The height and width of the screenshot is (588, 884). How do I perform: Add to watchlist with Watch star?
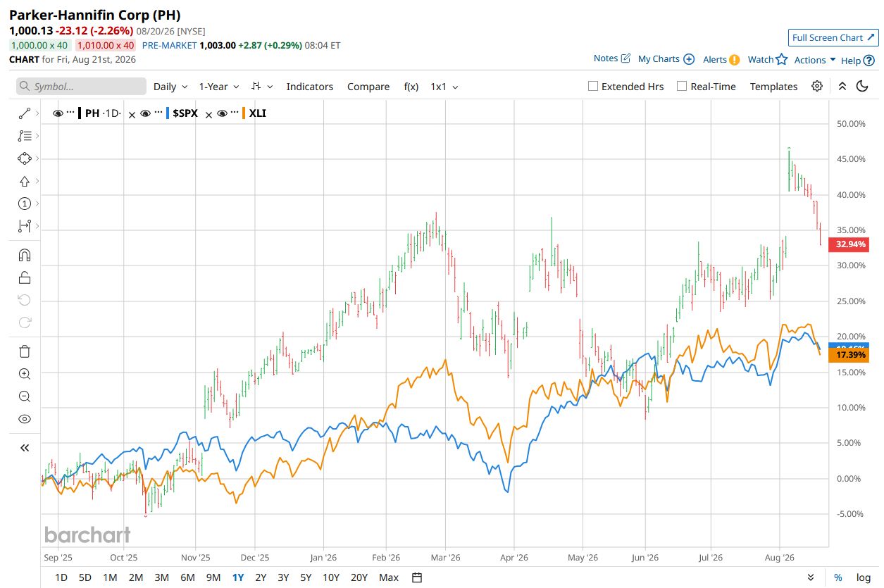[x=768, y=59]
